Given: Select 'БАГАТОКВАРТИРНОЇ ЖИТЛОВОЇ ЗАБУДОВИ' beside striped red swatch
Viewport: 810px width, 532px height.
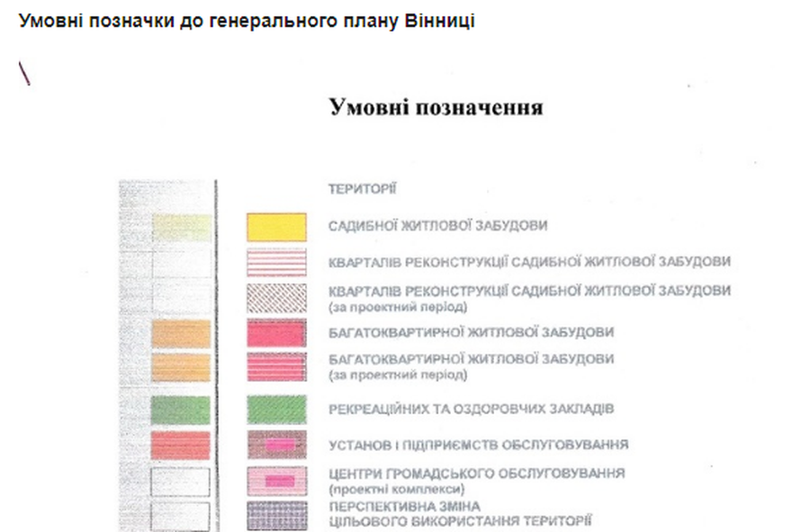Looking at the screenshot, I should point(471,359).
